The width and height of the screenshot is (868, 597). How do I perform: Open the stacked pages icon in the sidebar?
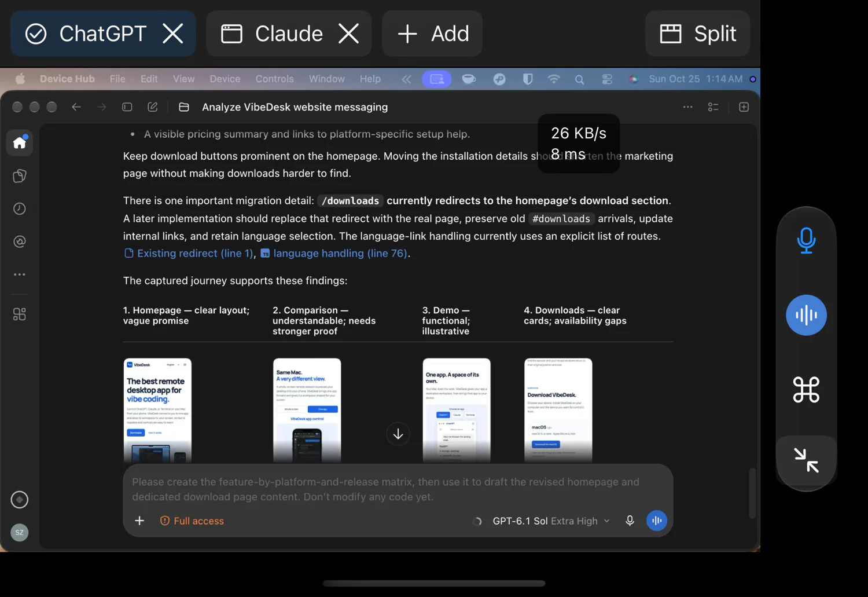20,176
